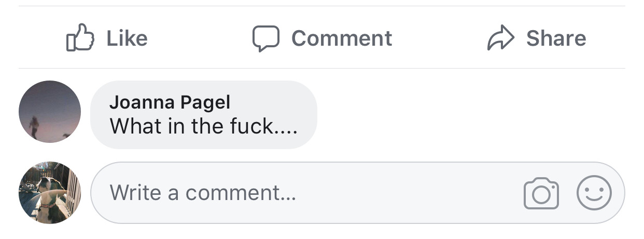Viewport: 644px width, 239px height.
Task: Open Joanna Pagel's profile picture
Action: [x=50, y=112]
